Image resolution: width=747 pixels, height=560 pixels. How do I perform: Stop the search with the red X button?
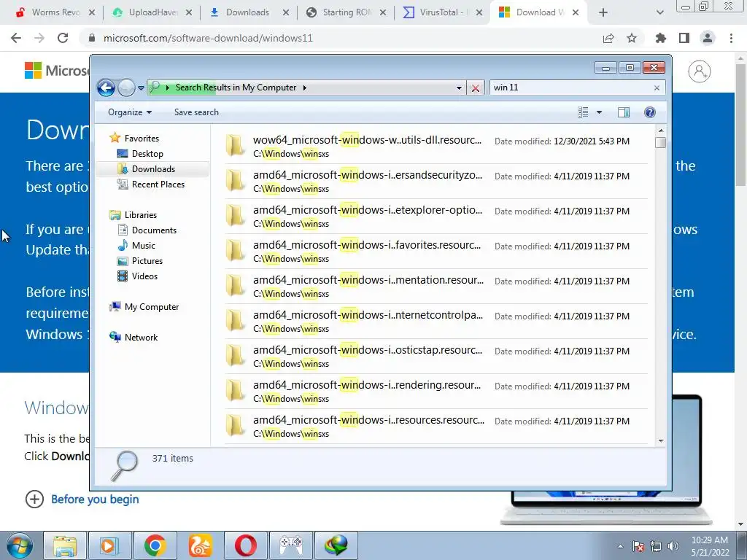475,88
